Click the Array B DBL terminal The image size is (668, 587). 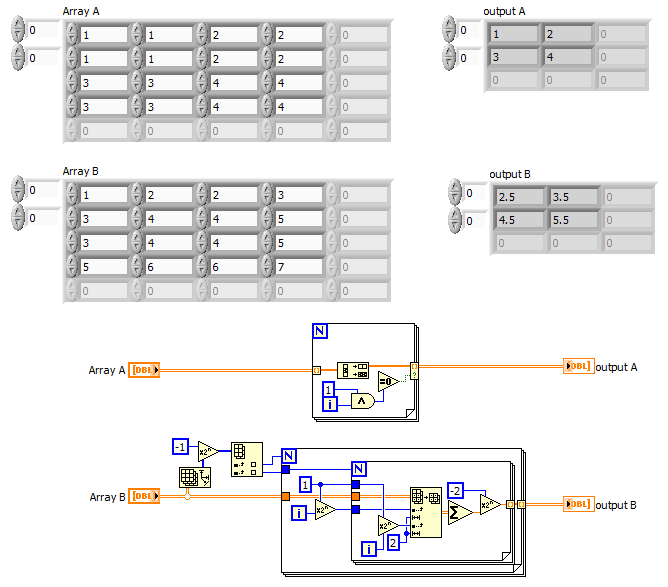pos(144,496)
